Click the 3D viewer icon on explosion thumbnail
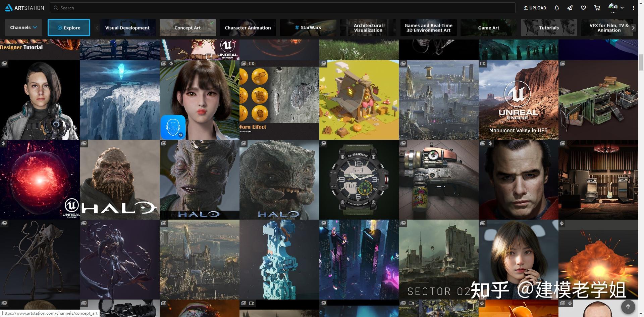Viewport: 644px width, 317px height. (x=562, y=223)
